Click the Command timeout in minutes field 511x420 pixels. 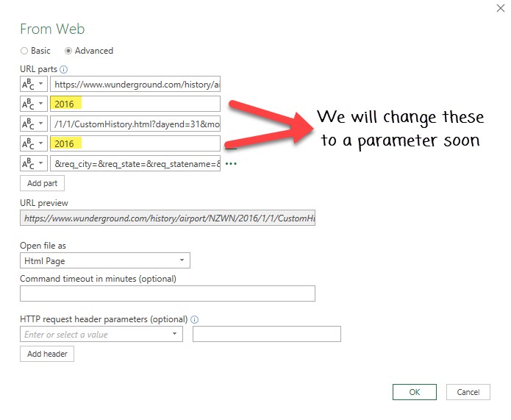(167, 293)
